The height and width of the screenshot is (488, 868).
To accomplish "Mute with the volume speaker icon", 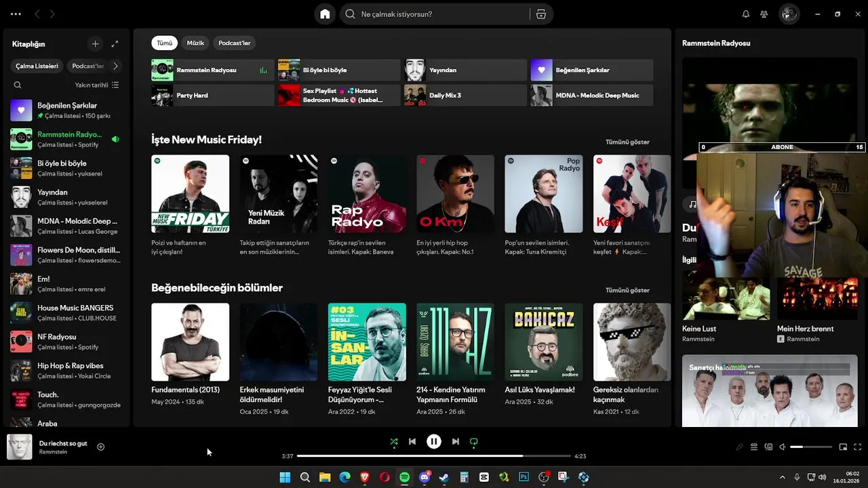I will pos(782,447).
